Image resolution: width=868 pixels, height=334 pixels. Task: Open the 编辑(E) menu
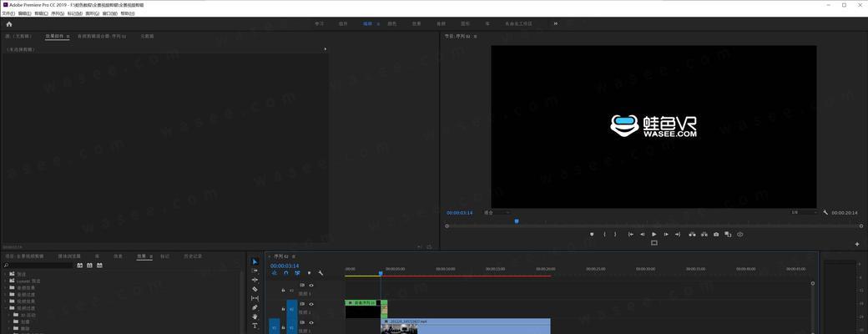click(x=25, y=13)
